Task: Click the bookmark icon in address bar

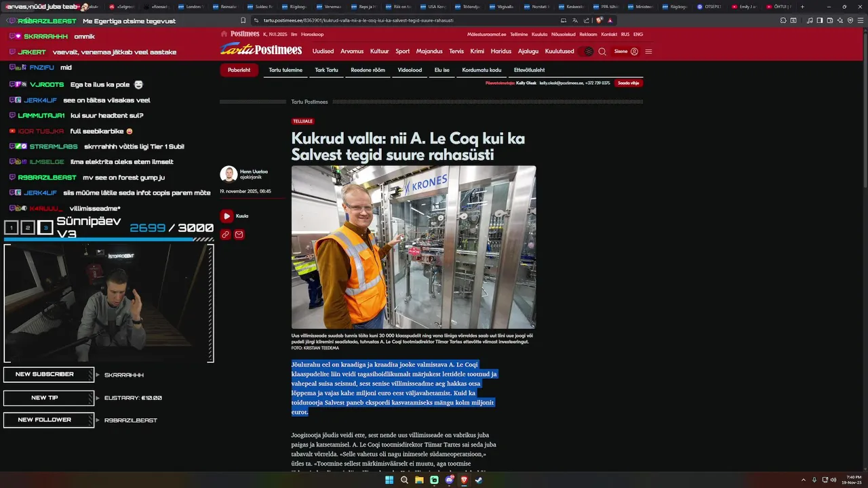Action: pyautogui.click(x=243, y=20)
